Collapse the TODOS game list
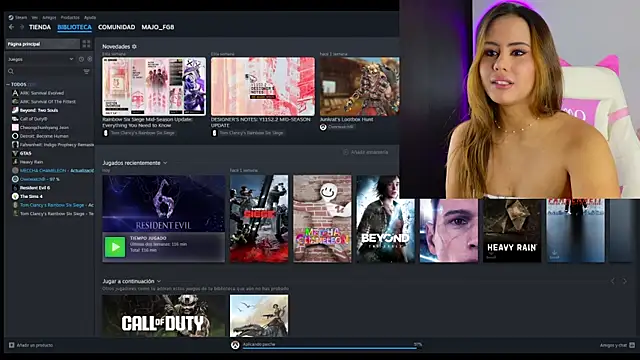640x360 pixels. [x=8, y=84]
